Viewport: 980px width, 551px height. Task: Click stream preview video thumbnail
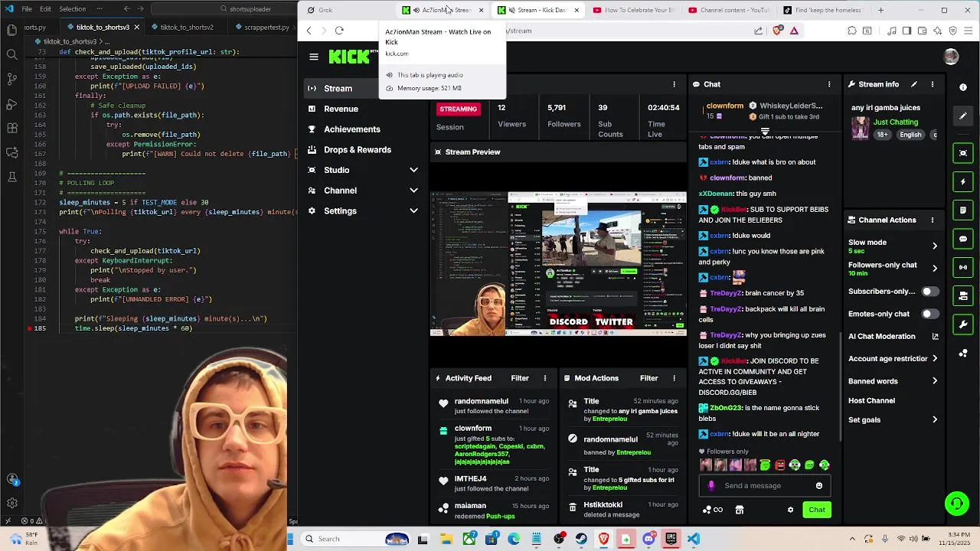[x=558, y=264]
